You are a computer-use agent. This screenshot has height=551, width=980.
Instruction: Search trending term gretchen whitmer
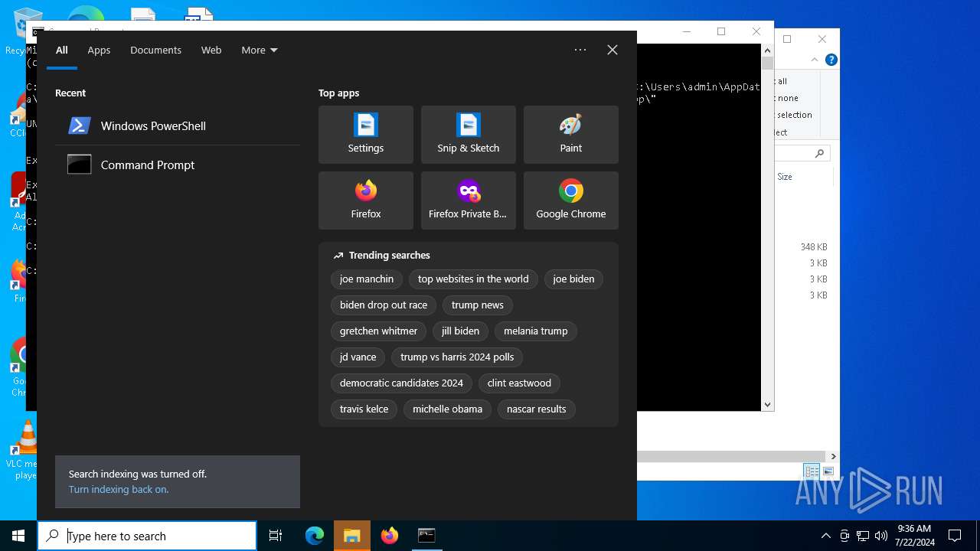pos(379,331)
